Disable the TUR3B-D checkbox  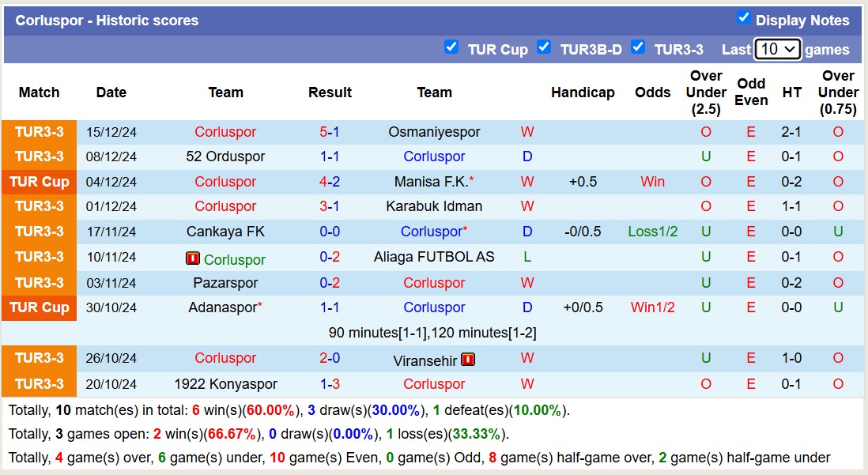coord(544,47)
